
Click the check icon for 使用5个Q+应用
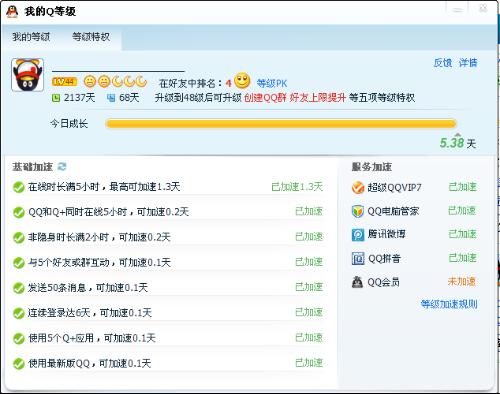(x=19, y=339)
